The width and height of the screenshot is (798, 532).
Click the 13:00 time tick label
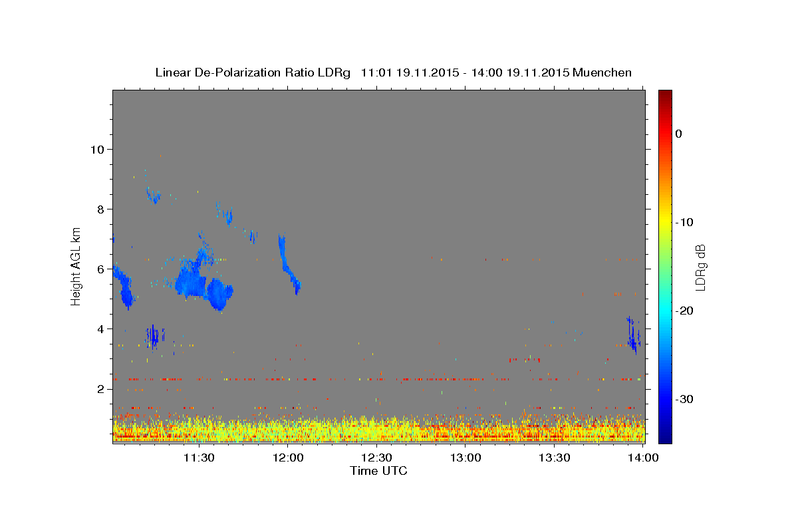[x=465, y=458]
